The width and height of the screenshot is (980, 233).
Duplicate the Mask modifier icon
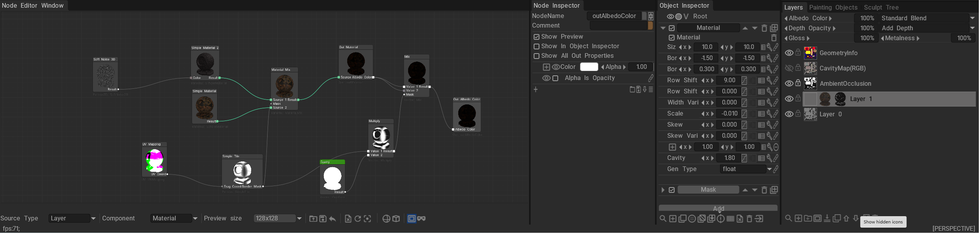[x=774, y=190]
